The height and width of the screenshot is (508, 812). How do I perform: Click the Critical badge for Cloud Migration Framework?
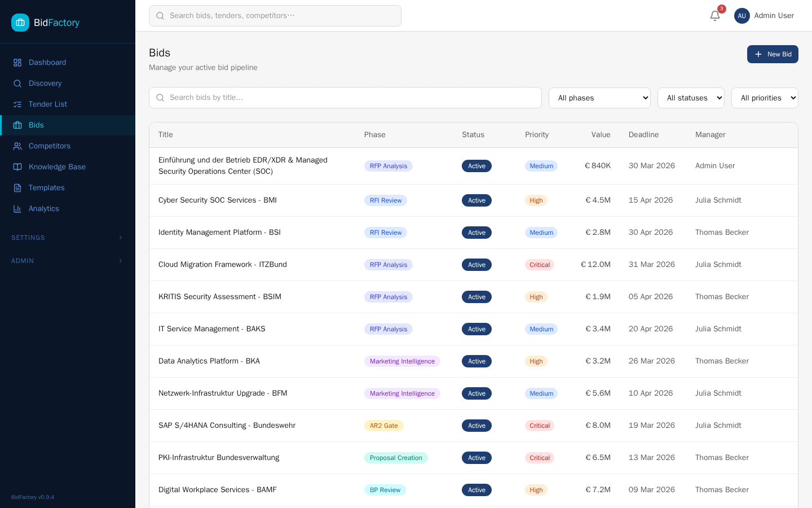tap(540, 265)
